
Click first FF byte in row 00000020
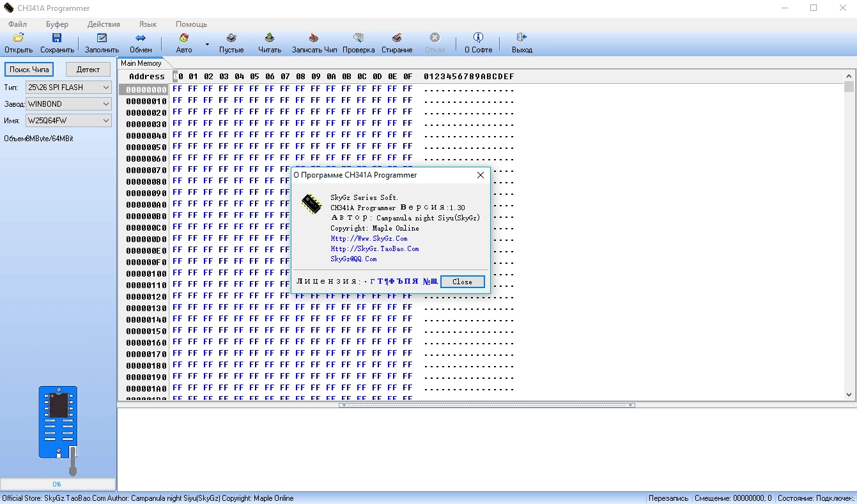coord(177,112)
